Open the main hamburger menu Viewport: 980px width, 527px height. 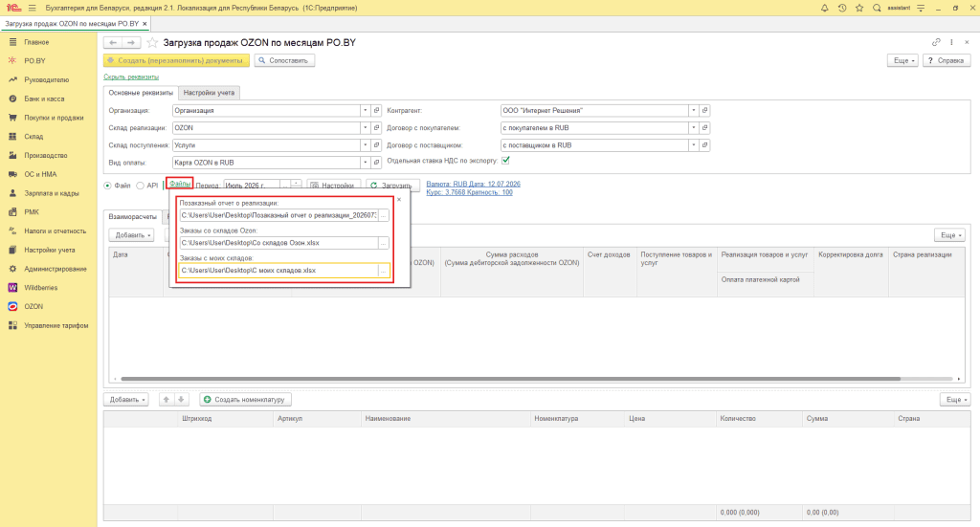coord(32,8)
